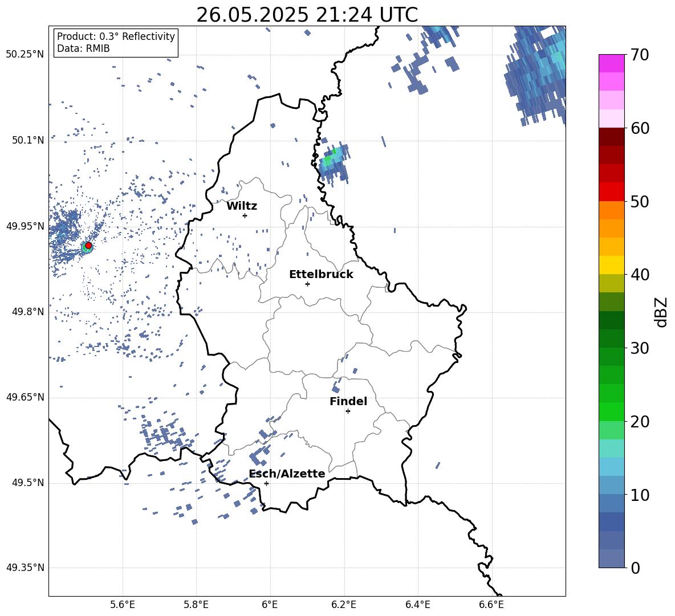675x616 pixels.
Task: Click the bright red colorbar segment above 50
Action: coord(611,192)
